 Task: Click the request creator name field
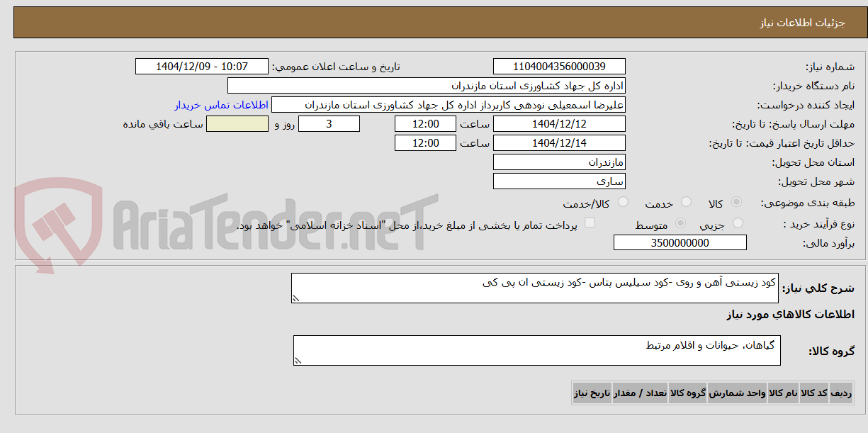pyautogui.click(x=449, y=105)
